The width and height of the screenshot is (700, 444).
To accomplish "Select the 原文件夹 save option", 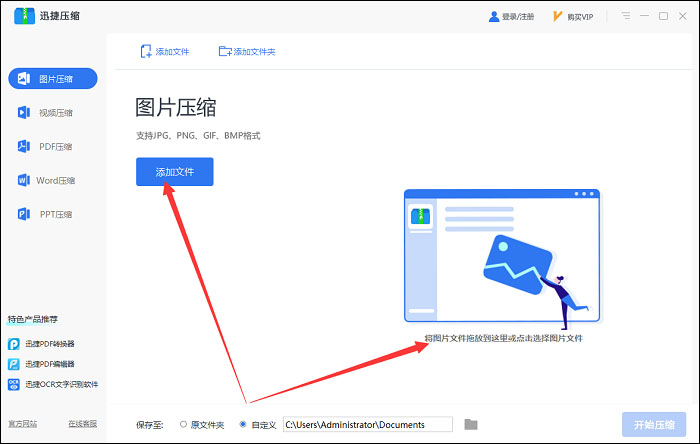I will pyautogui.click(x=202, y=425).
